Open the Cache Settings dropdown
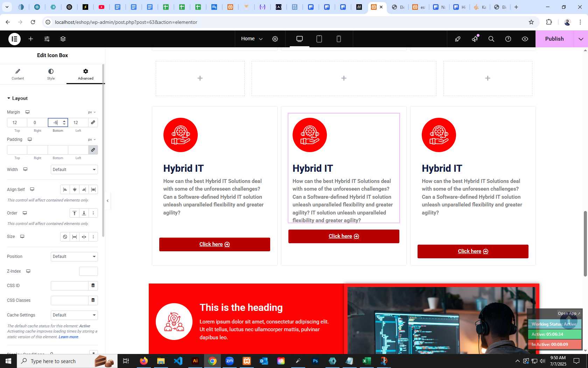This screenshot has width=588, height=368. pos(74,315)
